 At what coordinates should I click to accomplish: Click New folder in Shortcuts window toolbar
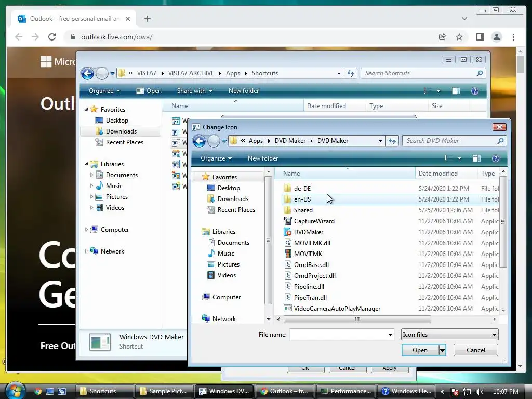pyautogui.click(x=244, y=91)
